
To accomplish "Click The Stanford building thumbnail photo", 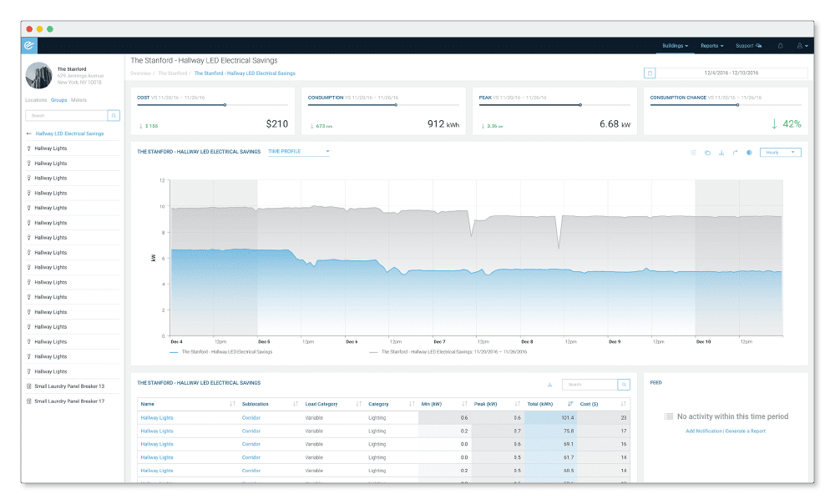I will 39,76.
